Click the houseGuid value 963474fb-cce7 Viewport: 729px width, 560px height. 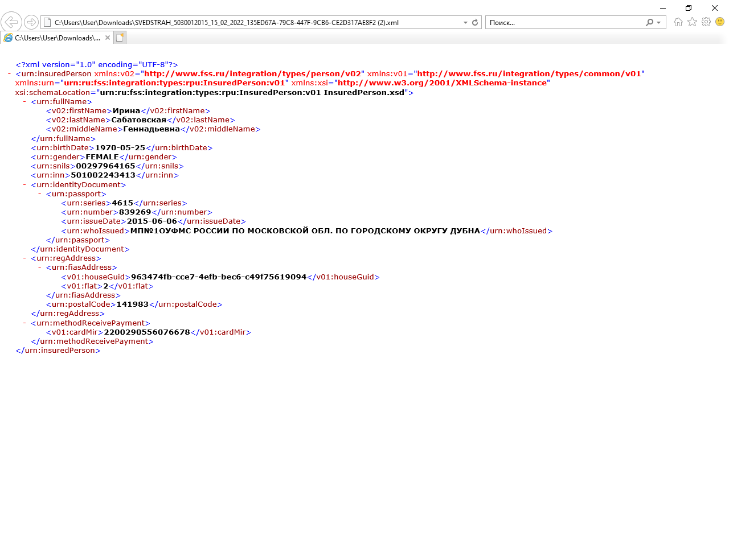pyautogui.click(x=219, y=277)
